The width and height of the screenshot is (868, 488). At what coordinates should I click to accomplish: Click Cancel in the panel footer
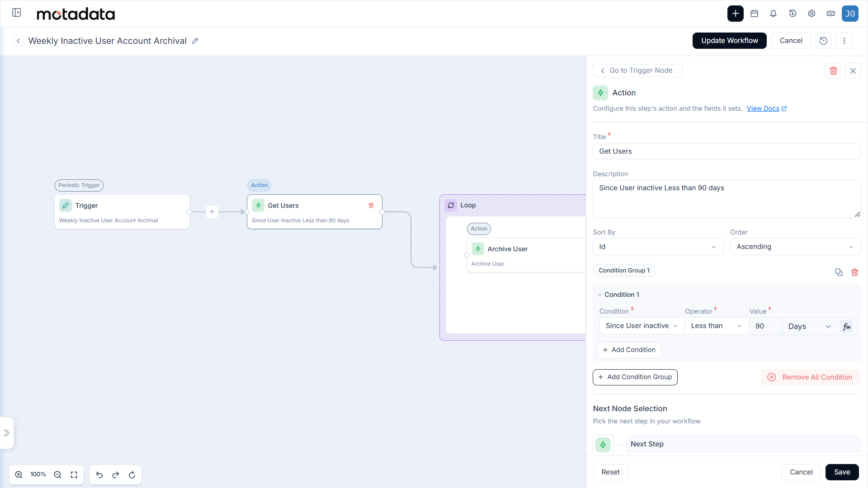point(801,472)
